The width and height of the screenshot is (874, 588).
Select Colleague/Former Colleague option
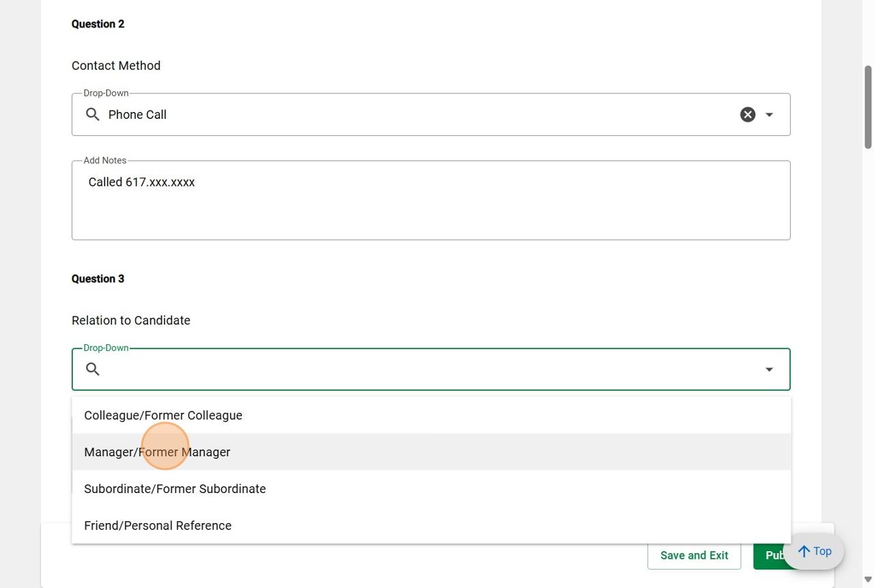coord(163,415)
